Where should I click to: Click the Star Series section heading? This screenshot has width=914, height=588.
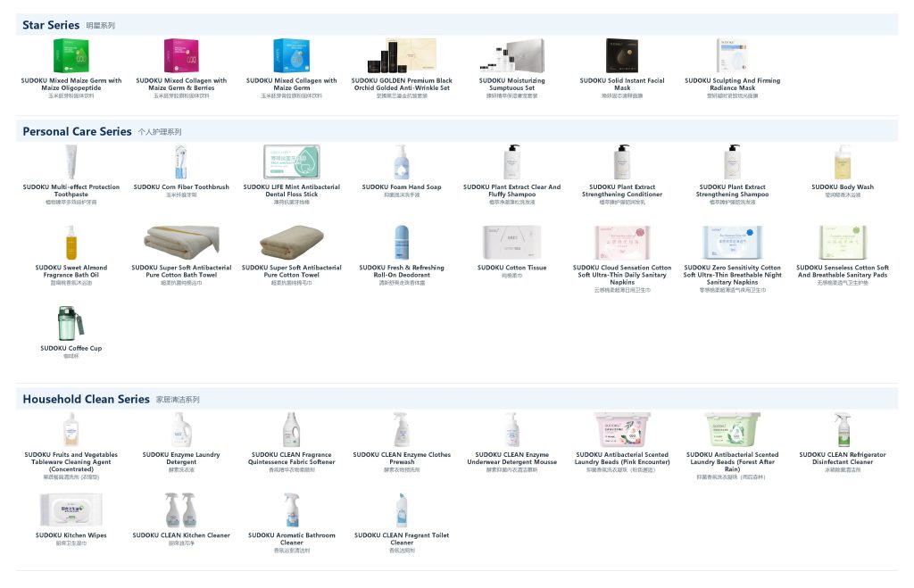51,25
